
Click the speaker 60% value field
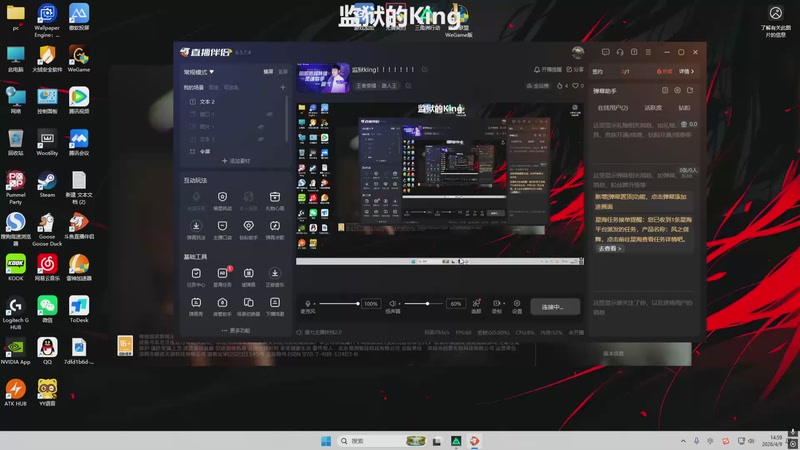click(456, 304)
